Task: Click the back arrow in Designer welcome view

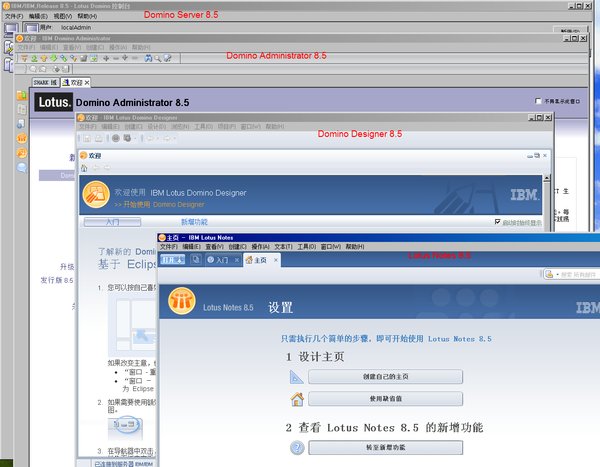Action: pos(96,168)
